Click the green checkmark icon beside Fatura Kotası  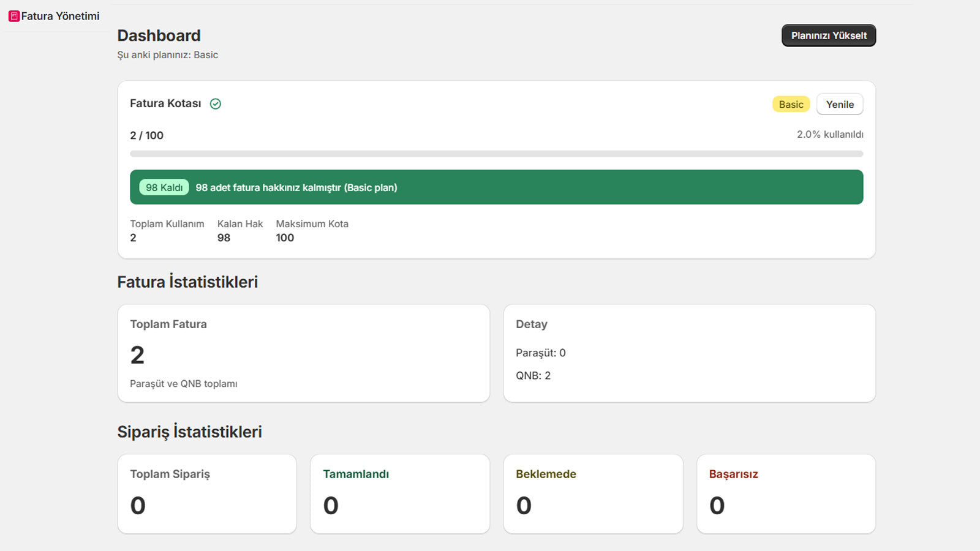pyautogui.click(x=216, y=104)
